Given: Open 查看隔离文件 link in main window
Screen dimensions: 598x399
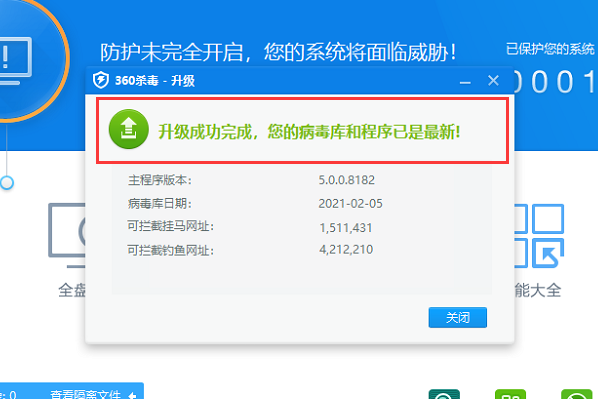Looking at the screenshot, I should tap(85, 394).
